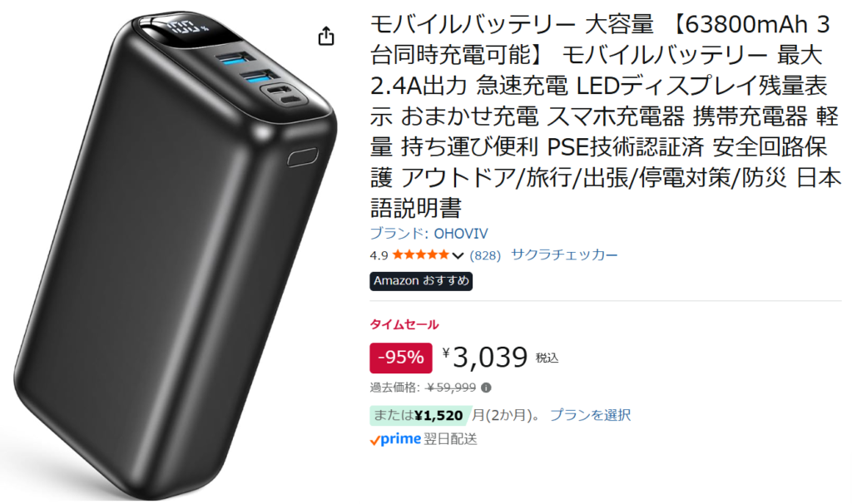Click the red -95% discount badge
The height and width of the screenshot is (504, 852).
pyautogui.click(x=401, y=358)
